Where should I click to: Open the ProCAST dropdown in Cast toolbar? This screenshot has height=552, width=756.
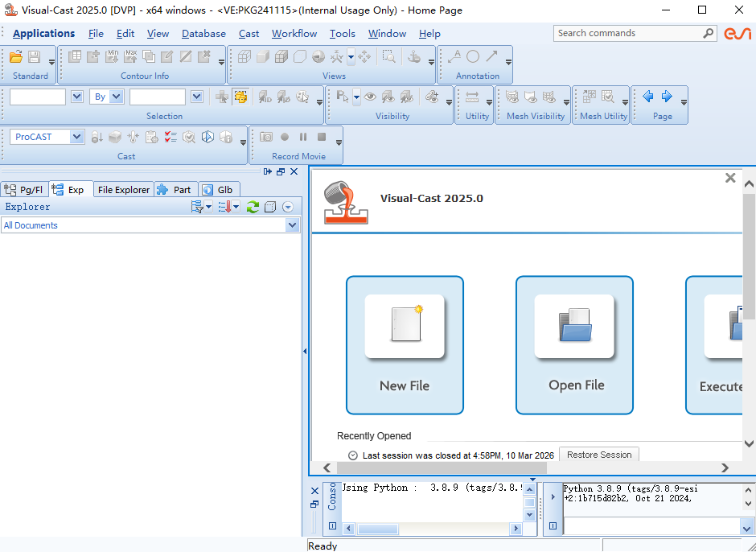(x=77, y=137)
